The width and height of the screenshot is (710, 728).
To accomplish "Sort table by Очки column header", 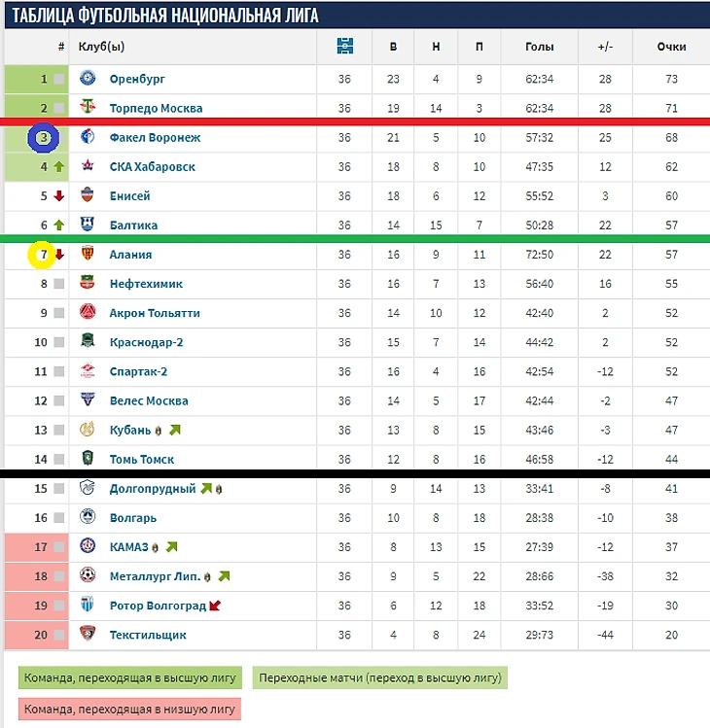I will tap(671, 47).
